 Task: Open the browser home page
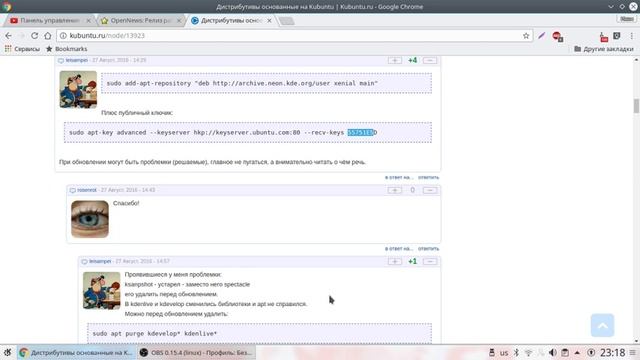click(48, 36)
